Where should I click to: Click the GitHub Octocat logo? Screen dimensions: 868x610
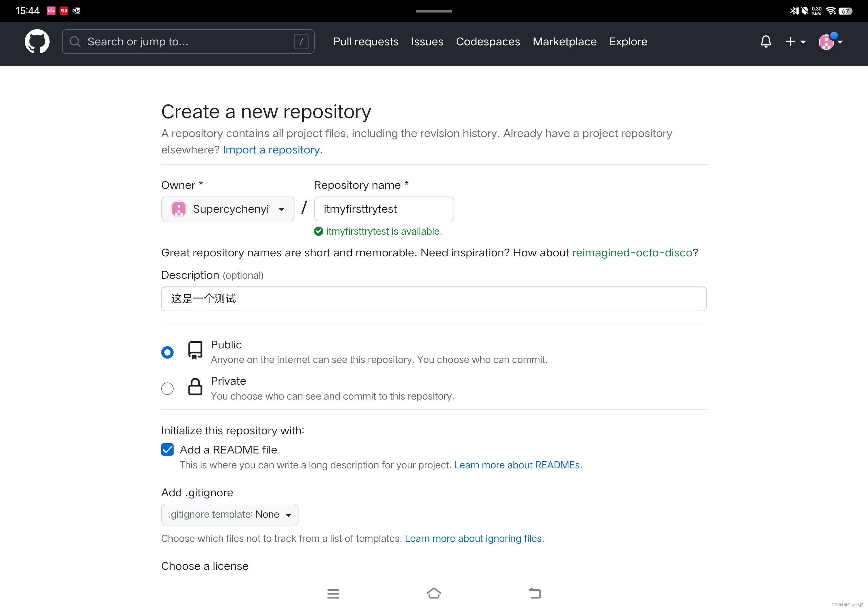click(37, 42)
